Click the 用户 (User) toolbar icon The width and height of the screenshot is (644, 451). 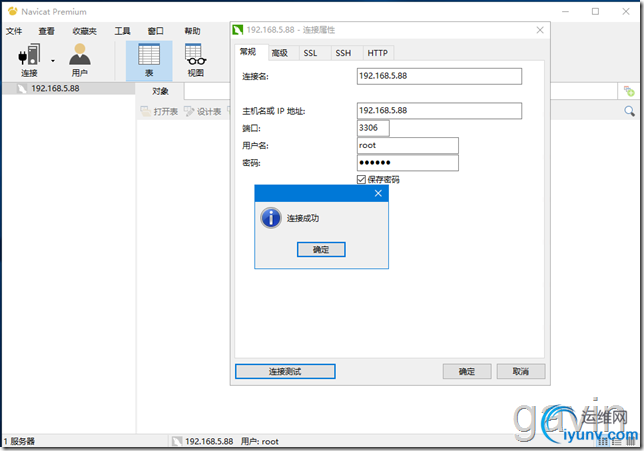pos(80,60)
